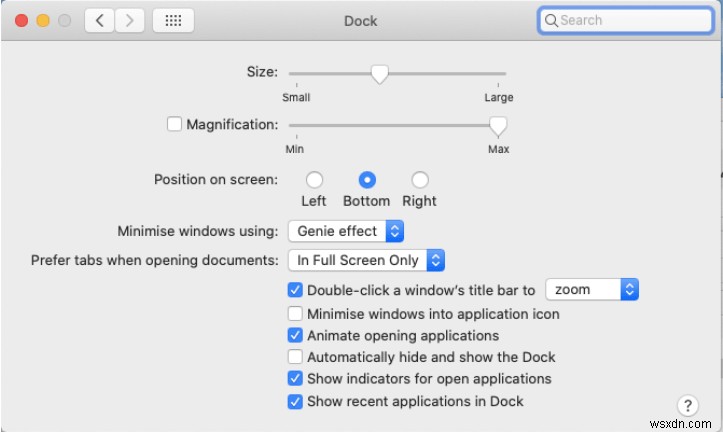Select Left dock position radio button
723x434 pixels.
(x=314, y=180)
